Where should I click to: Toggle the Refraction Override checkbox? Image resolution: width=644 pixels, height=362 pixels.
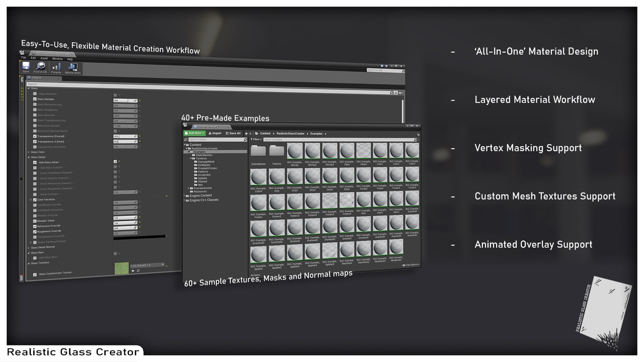click(35, 226)
